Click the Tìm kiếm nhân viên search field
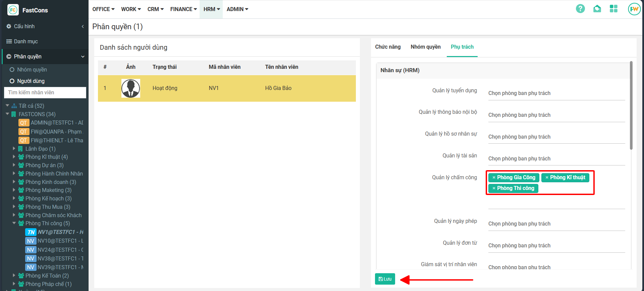This screenshot has height=291, width=644. pos(45,93)
